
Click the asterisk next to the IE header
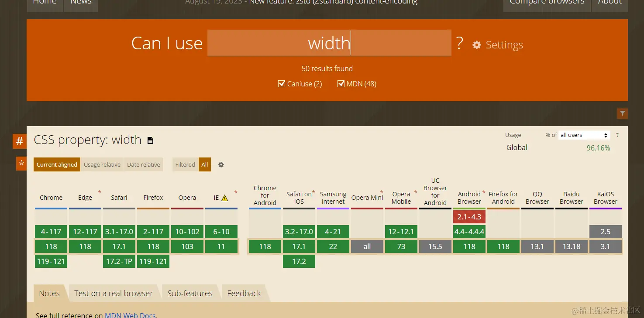[236, 192]
